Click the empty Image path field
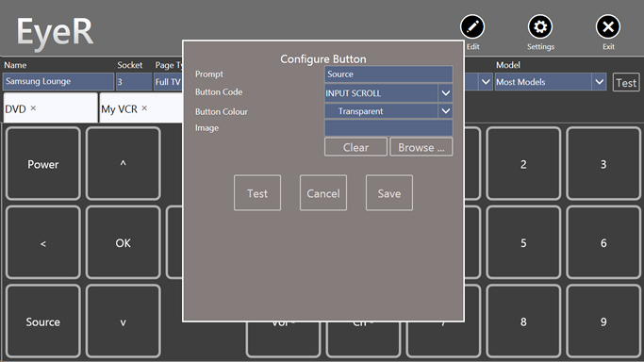Image resolution: width=644 pixels, height=362 pixels. coord(388,127)
